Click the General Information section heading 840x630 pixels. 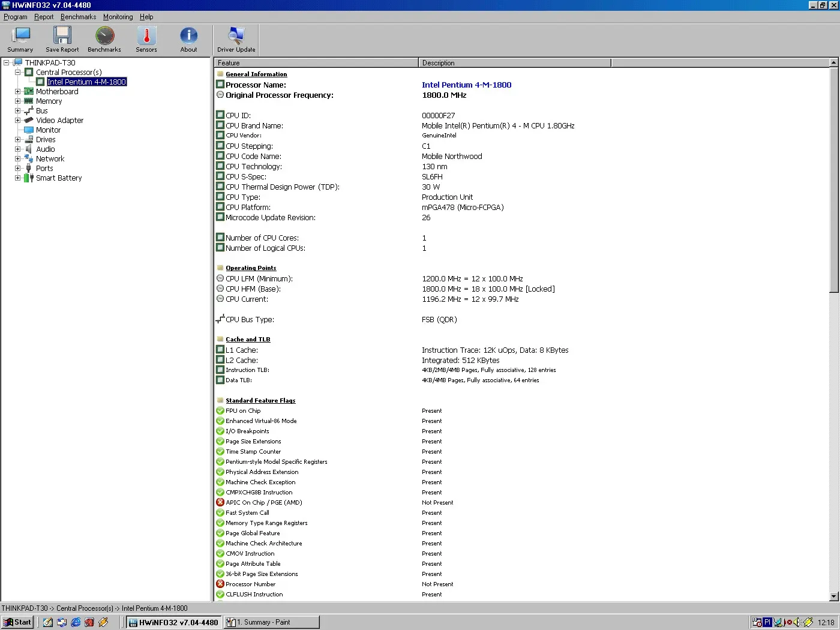click(256, 74)
